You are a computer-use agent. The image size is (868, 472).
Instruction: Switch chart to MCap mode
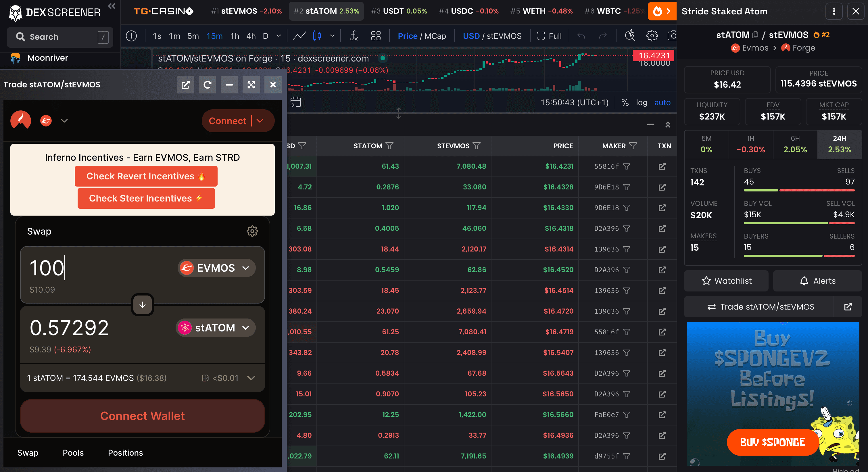[435, 36]
